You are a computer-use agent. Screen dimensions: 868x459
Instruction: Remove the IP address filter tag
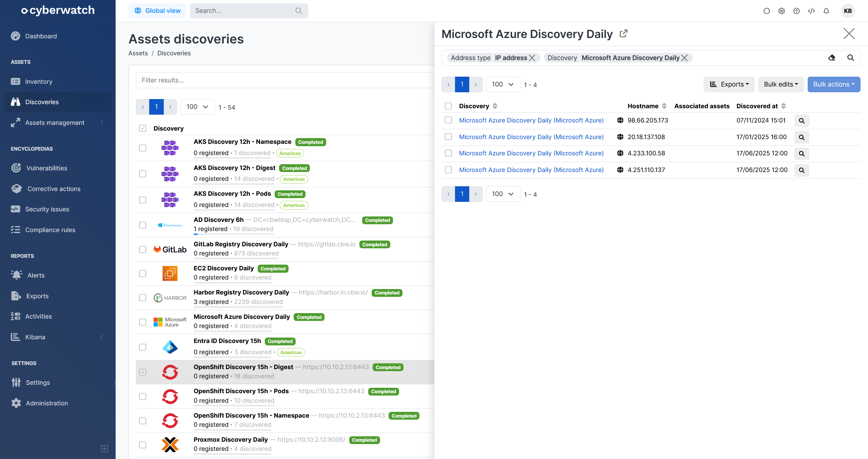532,58
